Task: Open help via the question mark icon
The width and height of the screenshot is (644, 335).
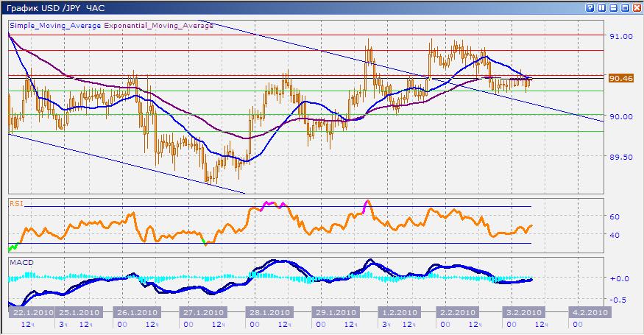Action: pos(590,8)
